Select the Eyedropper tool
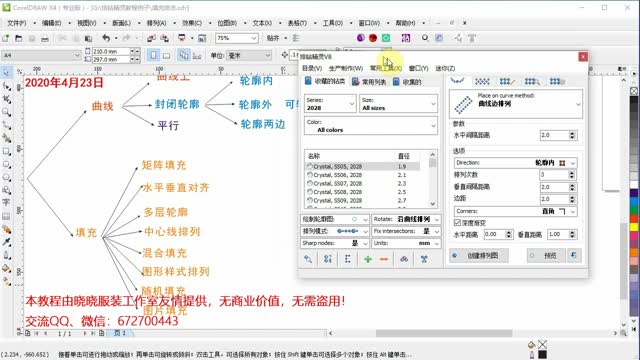The width and height of the screenshot is (640, 360). coord(6,242)
